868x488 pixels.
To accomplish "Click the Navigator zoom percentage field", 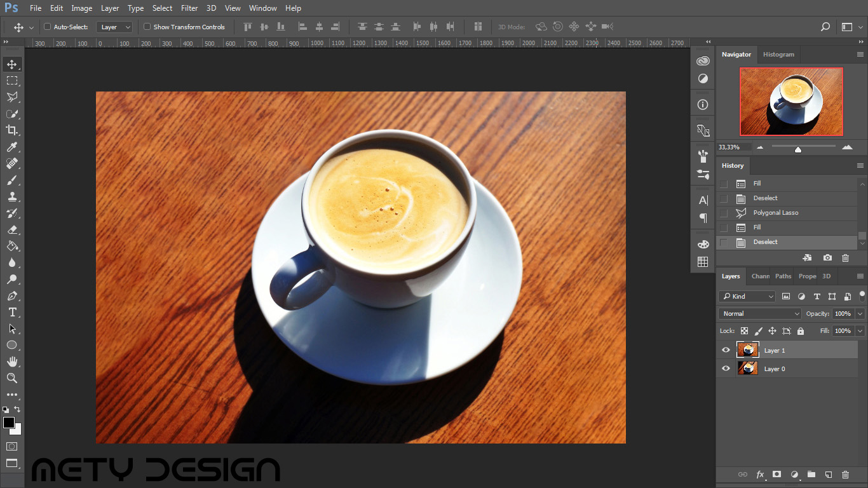I will (x=733, y=147).
